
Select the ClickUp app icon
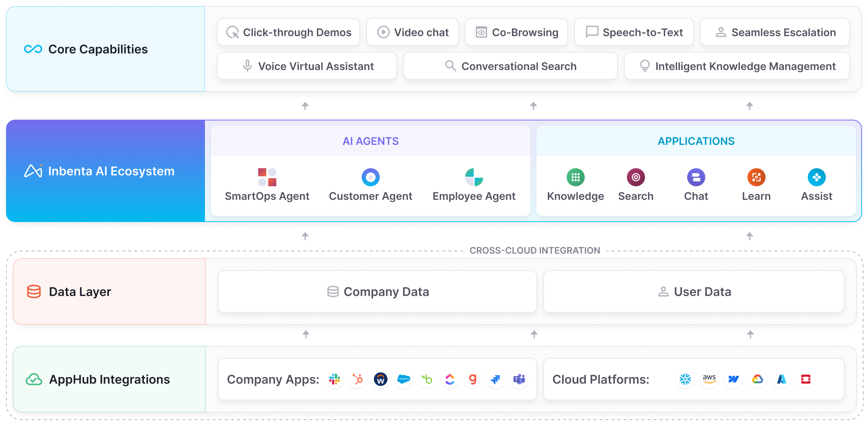(450, 379)
